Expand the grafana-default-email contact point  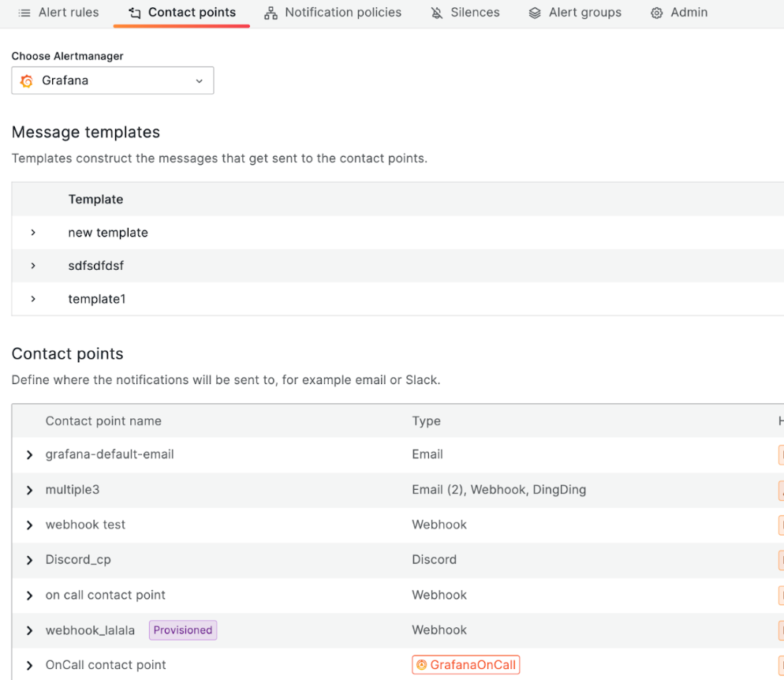29,454
